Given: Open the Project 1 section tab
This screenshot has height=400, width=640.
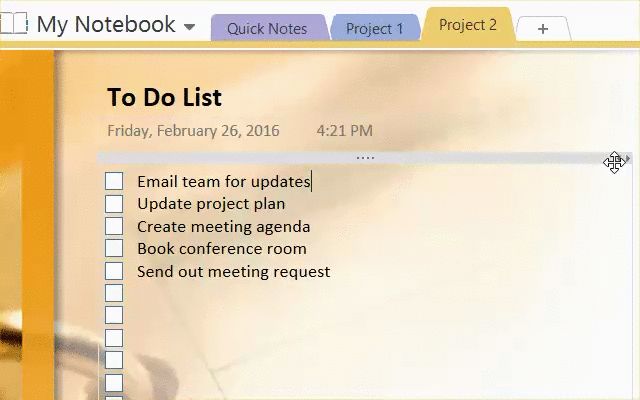Looking at the screenshot, I should [374, 28].
